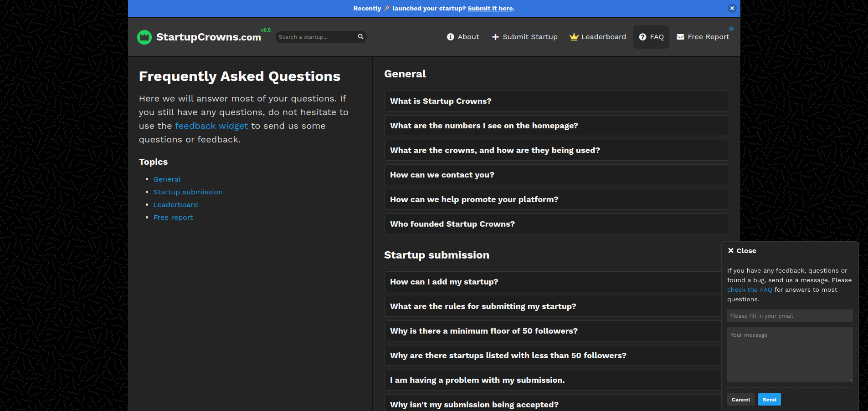Focus the Your message textarea

pos(790,355)
